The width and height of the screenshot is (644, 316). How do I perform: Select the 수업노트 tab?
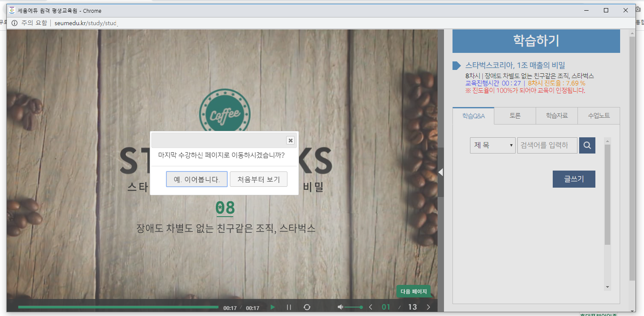[x=598, y=116]
